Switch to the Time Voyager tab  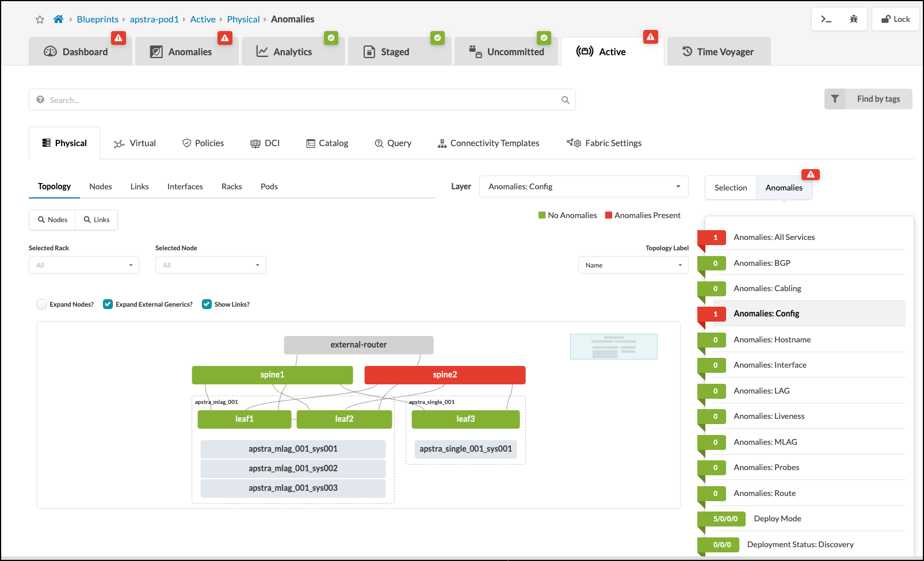tap(718, 52)
